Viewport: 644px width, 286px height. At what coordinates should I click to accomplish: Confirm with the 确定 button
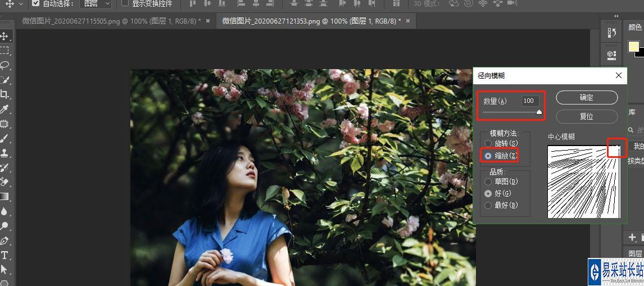coord(587,97)
